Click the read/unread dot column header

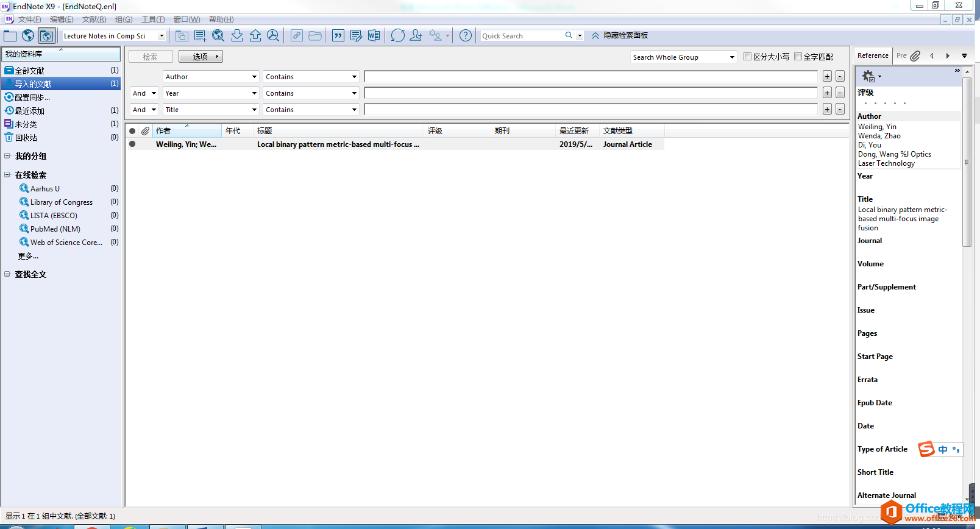(x=132, y=131)
